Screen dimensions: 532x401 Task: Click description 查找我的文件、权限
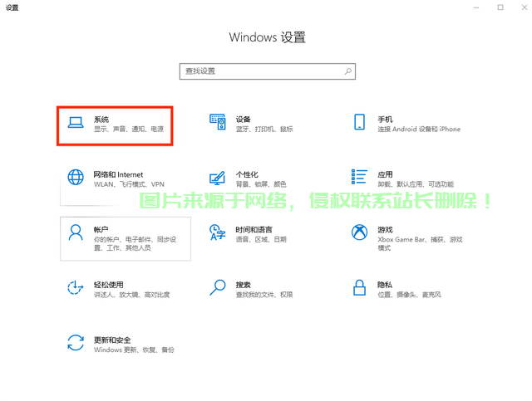264,295
